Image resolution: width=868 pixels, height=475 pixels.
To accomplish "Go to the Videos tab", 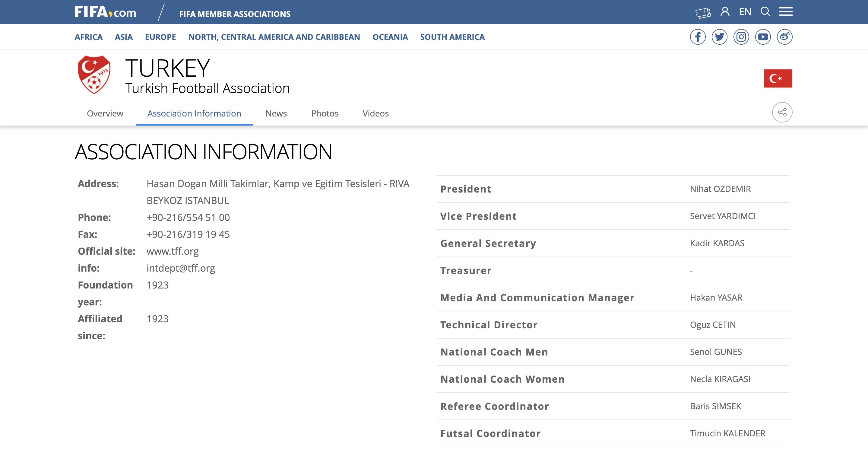I will [375, 113].
